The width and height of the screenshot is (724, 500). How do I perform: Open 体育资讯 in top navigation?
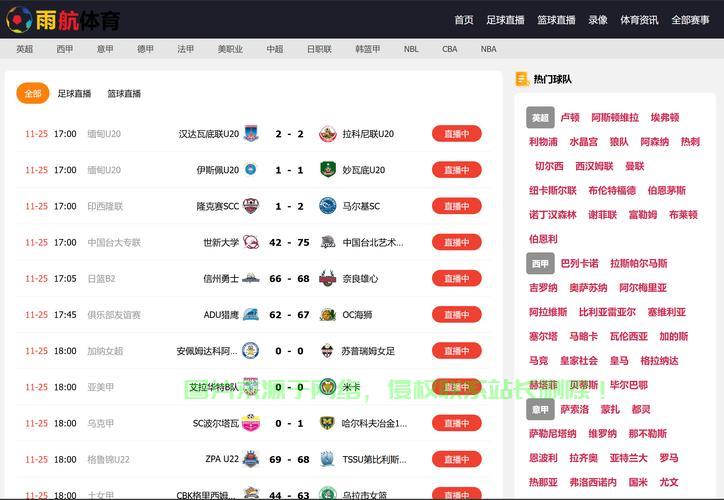coord(639,20)
